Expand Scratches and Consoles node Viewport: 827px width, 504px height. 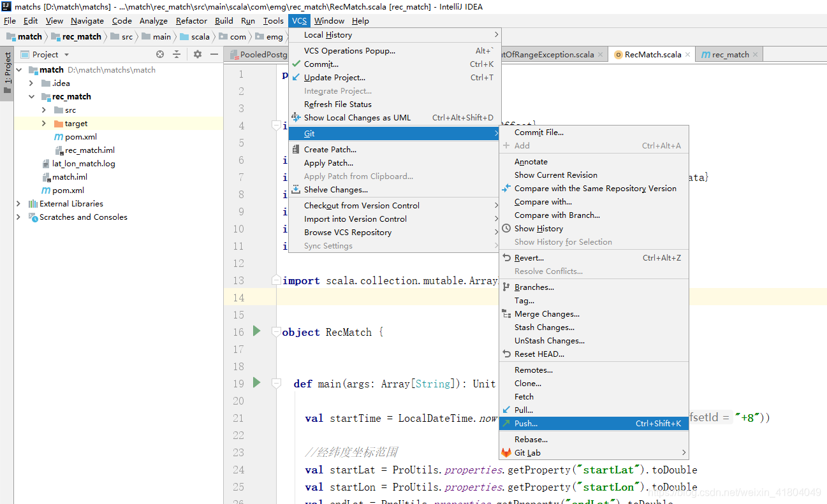[x=18, y=217]
